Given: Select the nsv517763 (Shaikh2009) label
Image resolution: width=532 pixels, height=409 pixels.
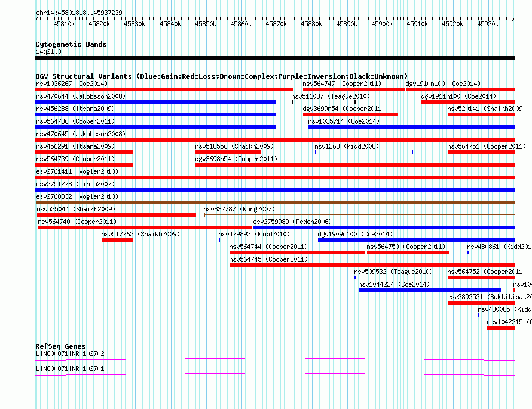Looking at the screenshot, I should tap(140, 234).
